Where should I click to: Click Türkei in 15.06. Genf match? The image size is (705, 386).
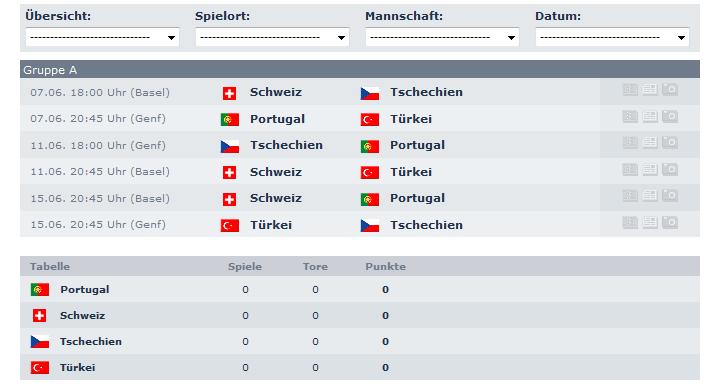point(271,225)
